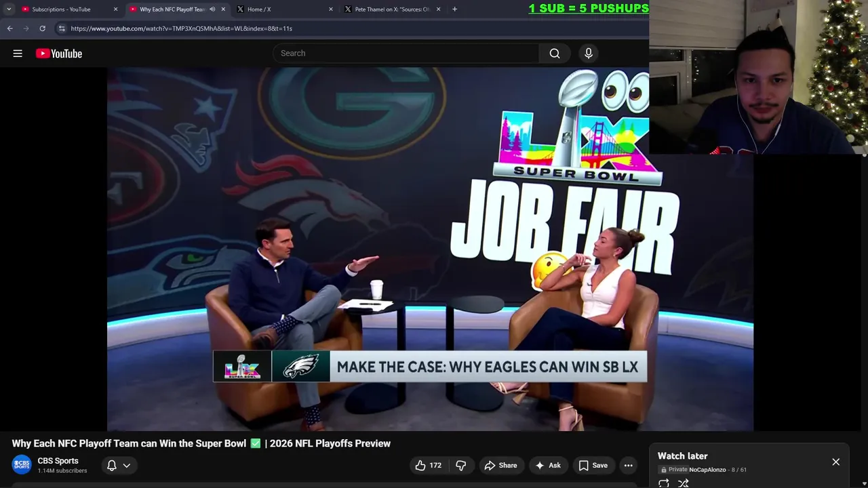
Task: Click the Watch later playlist title
Action: click(682, 456)
